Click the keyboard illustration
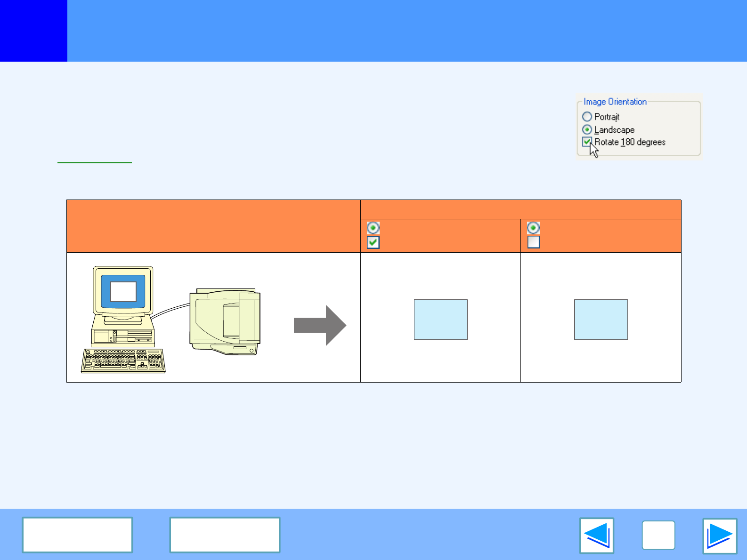Viewport: 747px width, 560px height. (123, 361)
